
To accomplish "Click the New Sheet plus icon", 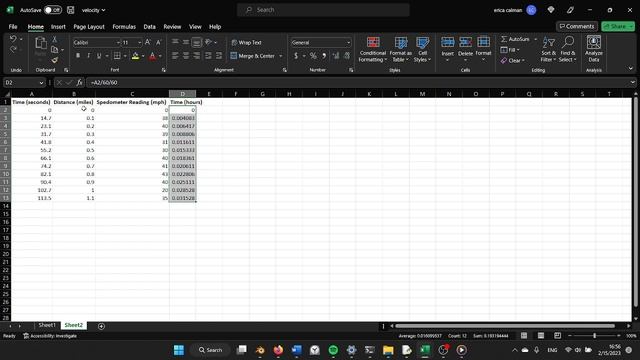I will (101, 326).
